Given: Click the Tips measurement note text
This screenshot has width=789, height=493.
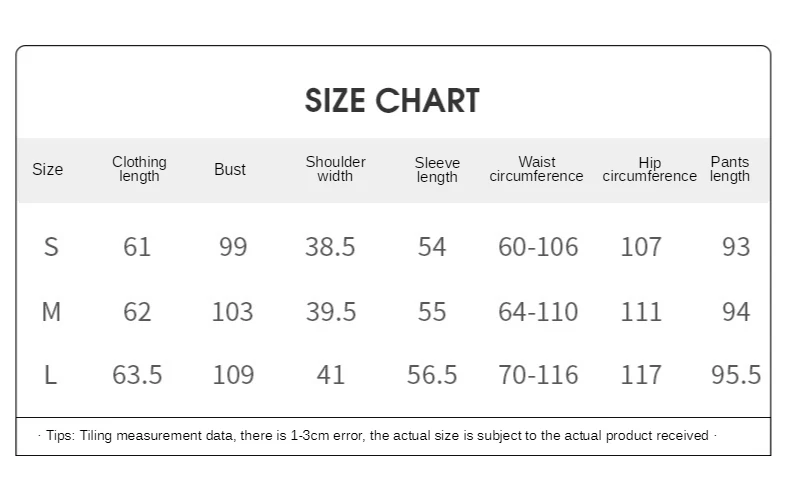Looking at the screenshot, I should [377, 436].
